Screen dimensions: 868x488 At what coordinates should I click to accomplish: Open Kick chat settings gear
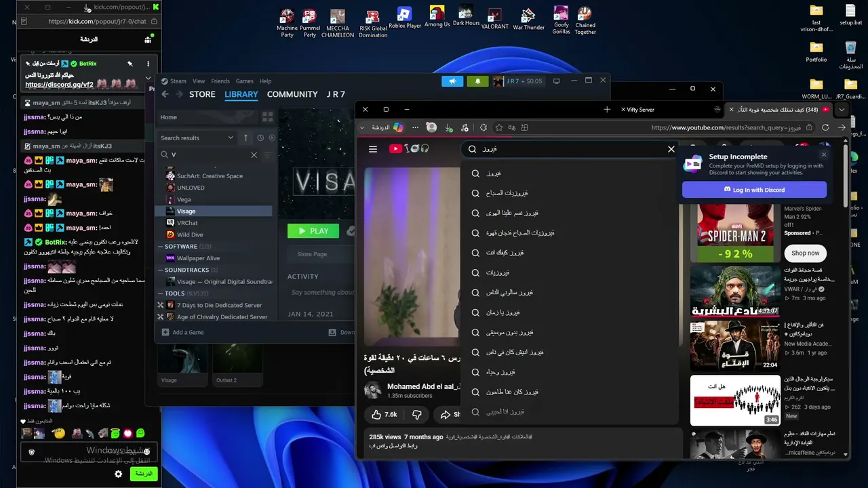(x=118, y=474)
